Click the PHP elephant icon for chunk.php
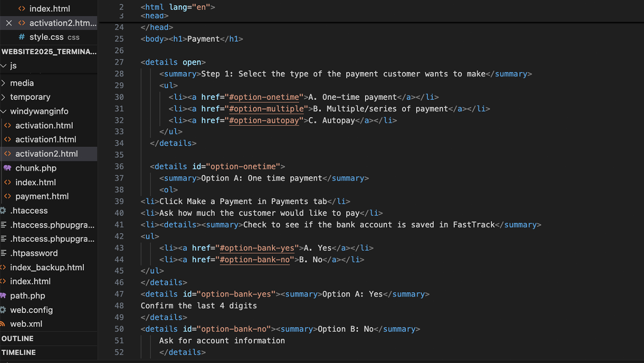Viewport: 644px width, 363px height. (8, 168)
